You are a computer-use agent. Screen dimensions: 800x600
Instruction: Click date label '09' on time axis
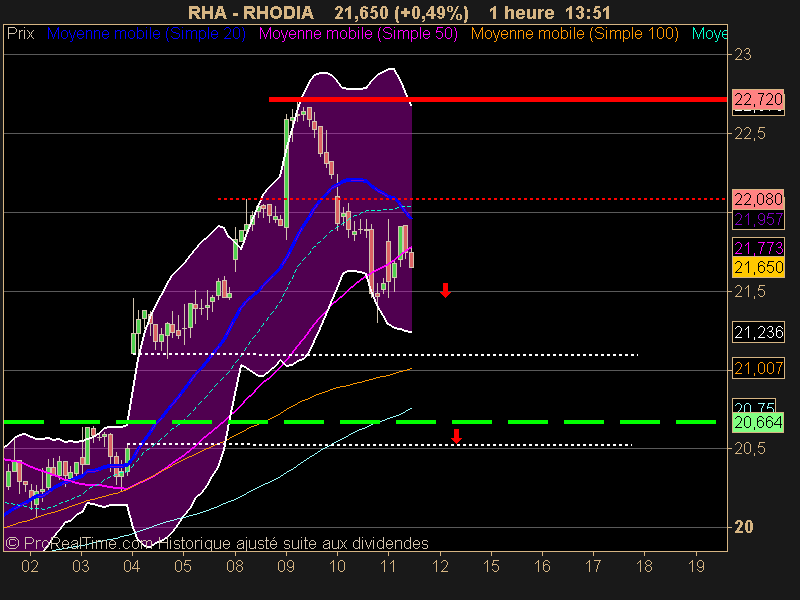[286, 566]
